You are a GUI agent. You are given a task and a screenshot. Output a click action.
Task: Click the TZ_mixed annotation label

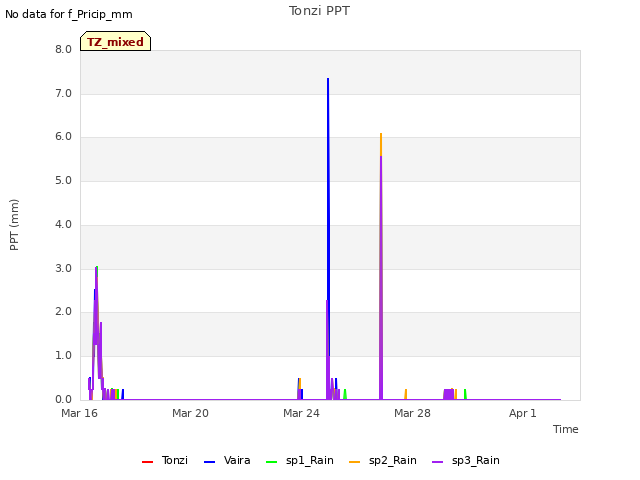(x=116, y=41)
